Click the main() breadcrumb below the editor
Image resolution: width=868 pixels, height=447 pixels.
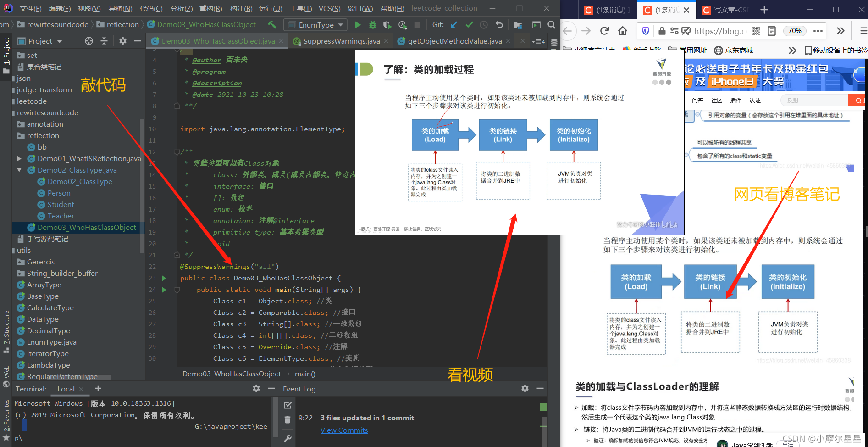click(305, 374)
